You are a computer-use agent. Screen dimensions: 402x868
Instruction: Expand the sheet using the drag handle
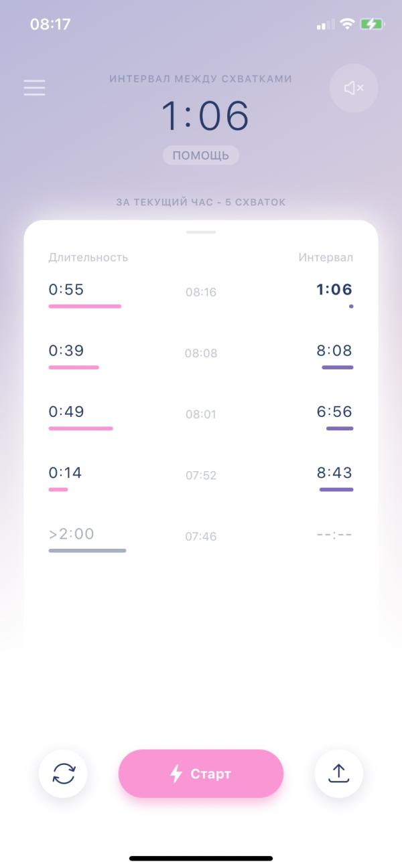201,232
